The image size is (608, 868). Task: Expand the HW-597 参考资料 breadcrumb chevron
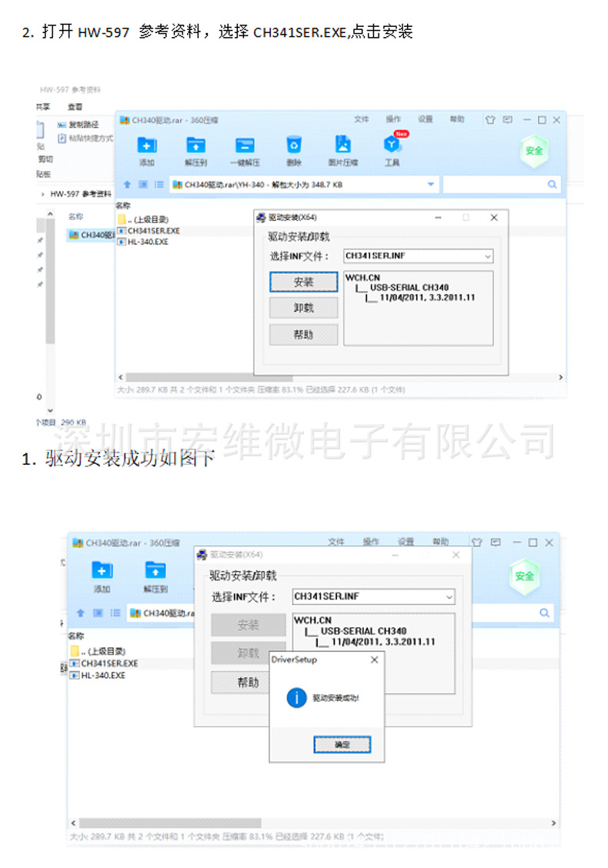[42, 194]
